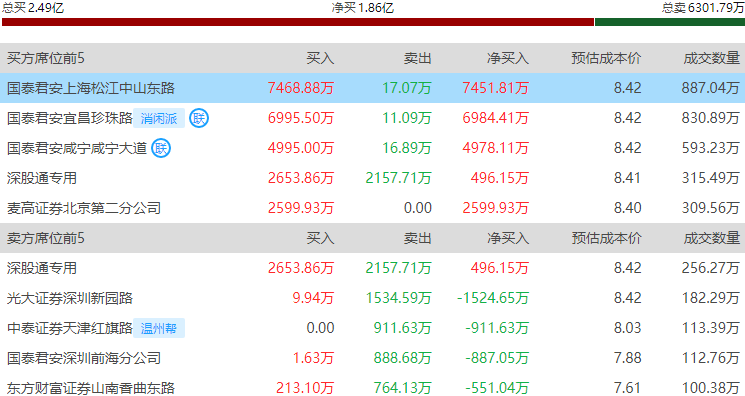Click volume value 182.29万
745x396 pixels.
pyautogui.click(x=711, y=298)
